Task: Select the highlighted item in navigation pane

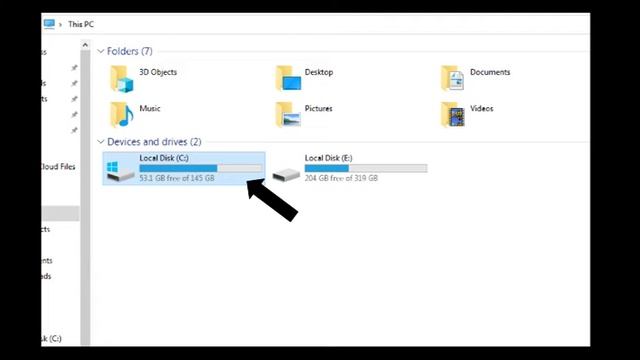Action: point(60,213)
